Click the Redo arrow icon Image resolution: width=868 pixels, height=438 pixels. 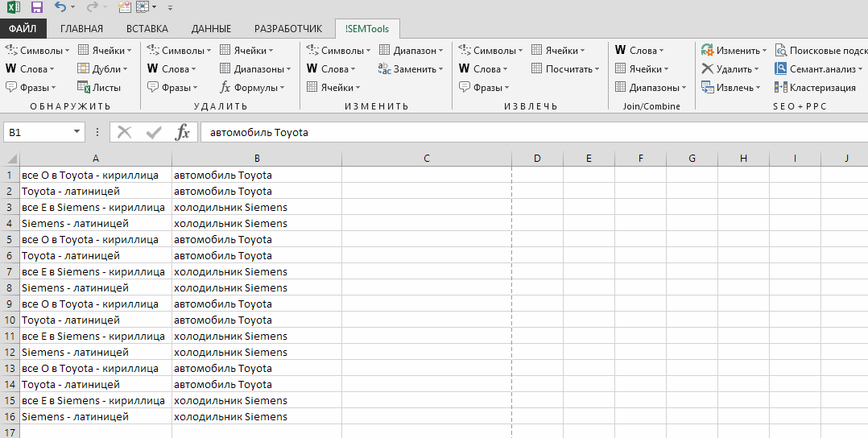(92, 6)
